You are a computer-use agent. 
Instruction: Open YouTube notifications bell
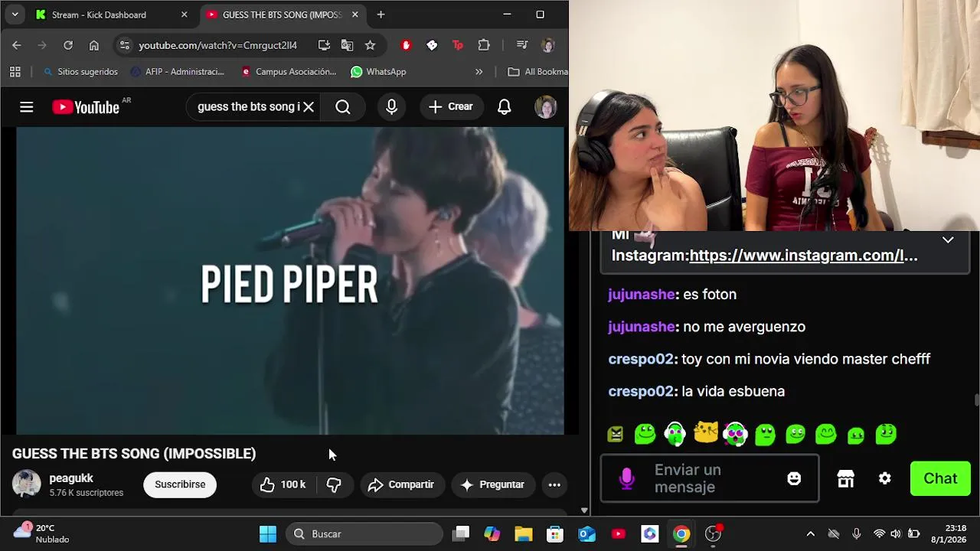tap(505, 107)
